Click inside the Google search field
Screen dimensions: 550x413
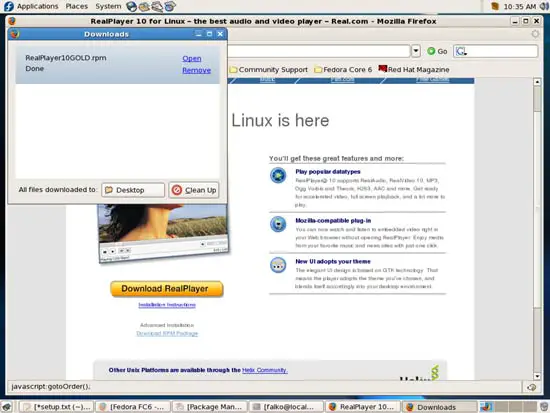tap(501, 51)
